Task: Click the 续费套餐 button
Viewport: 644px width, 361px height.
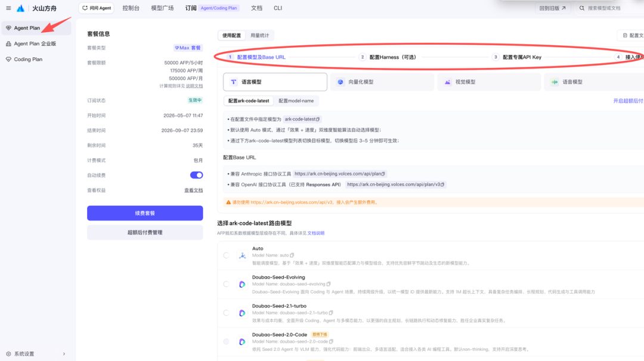Action: point(145,213)
